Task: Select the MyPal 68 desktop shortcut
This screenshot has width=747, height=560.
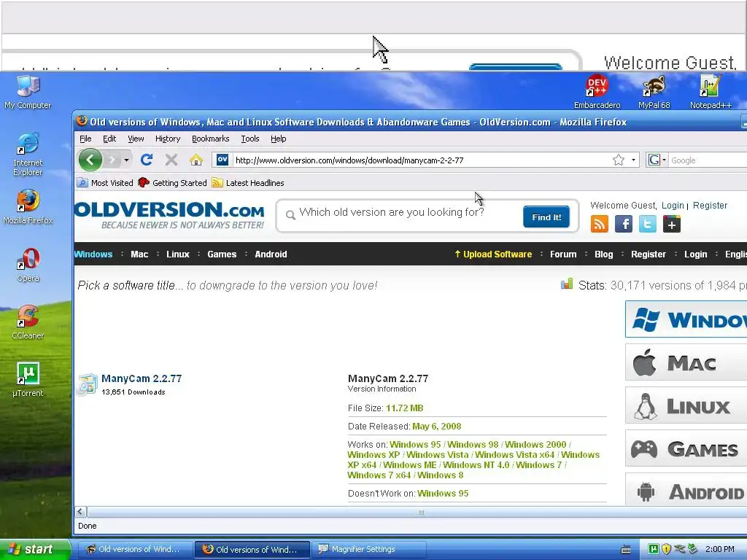Action: [654, 91]
